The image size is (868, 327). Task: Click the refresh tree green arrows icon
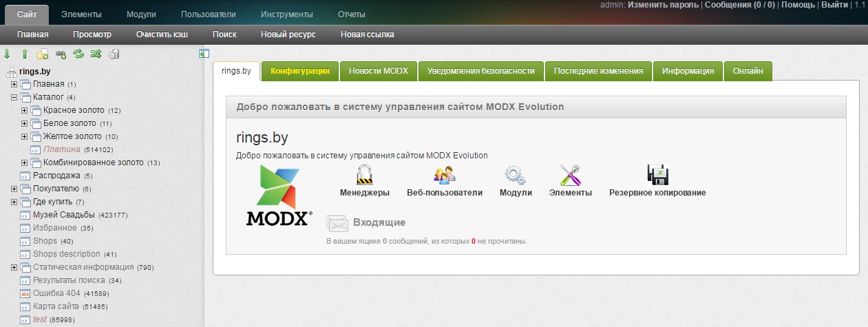78,54
